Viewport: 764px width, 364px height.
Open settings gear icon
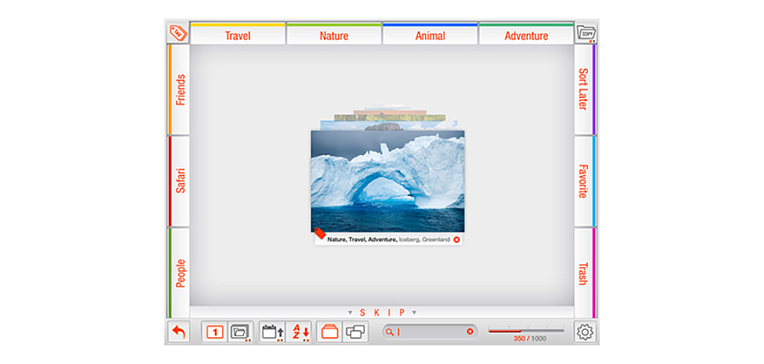click(x=585, y=332)
